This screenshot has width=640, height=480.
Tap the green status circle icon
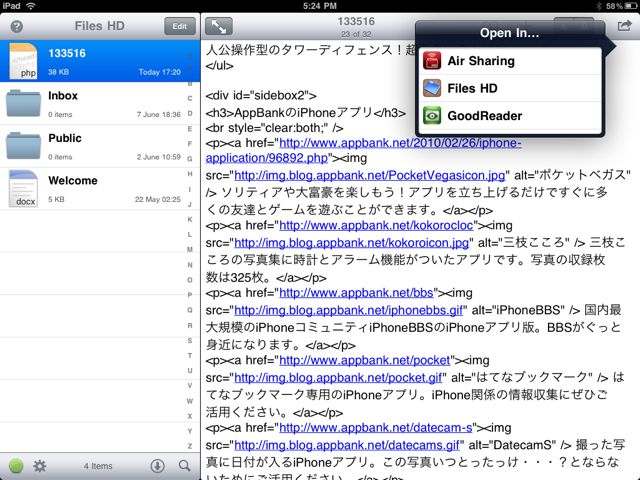pyautogui.click(x=16, y=466)
